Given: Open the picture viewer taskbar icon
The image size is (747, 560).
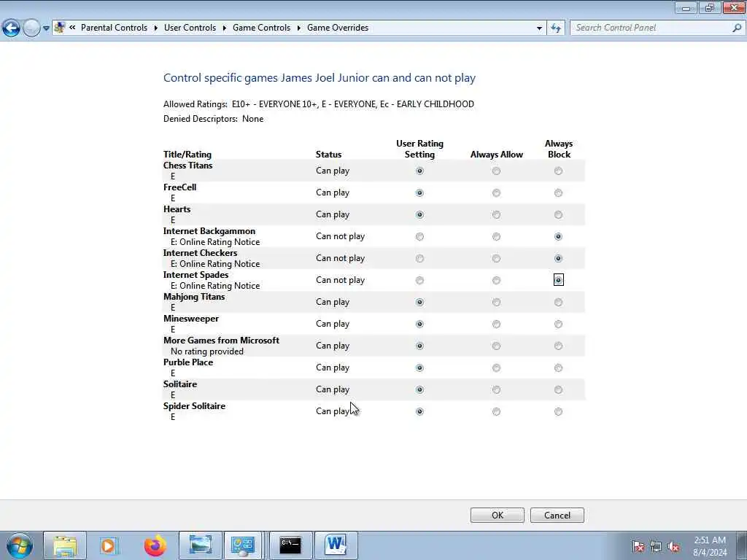Looking at the screenshot, I should 201,545.
